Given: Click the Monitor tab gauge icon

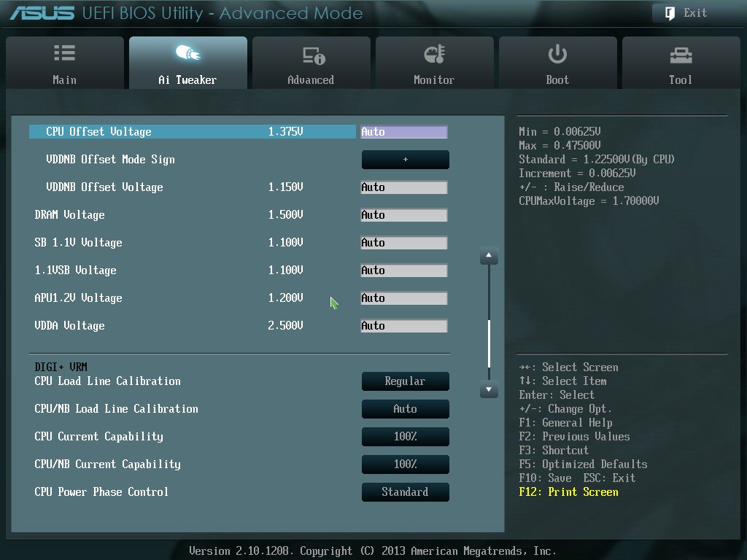Looking at the screenshot, I should [435, 54].
